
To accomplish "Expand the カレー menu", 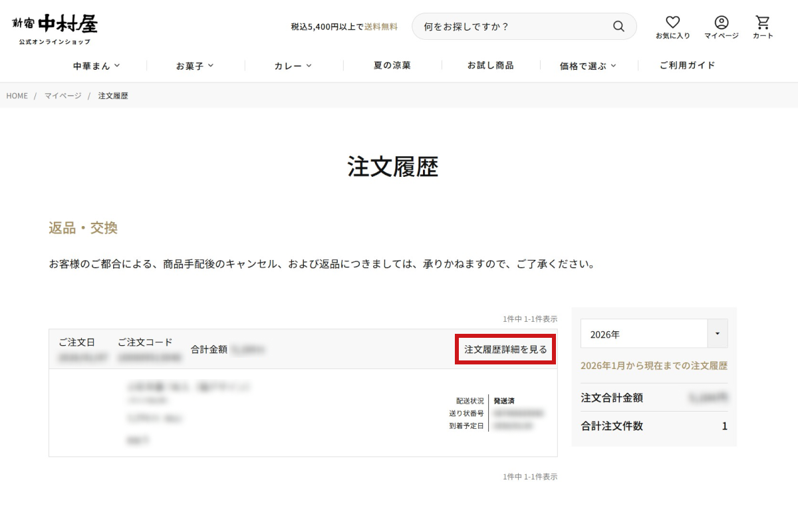I will coord(293,65).
